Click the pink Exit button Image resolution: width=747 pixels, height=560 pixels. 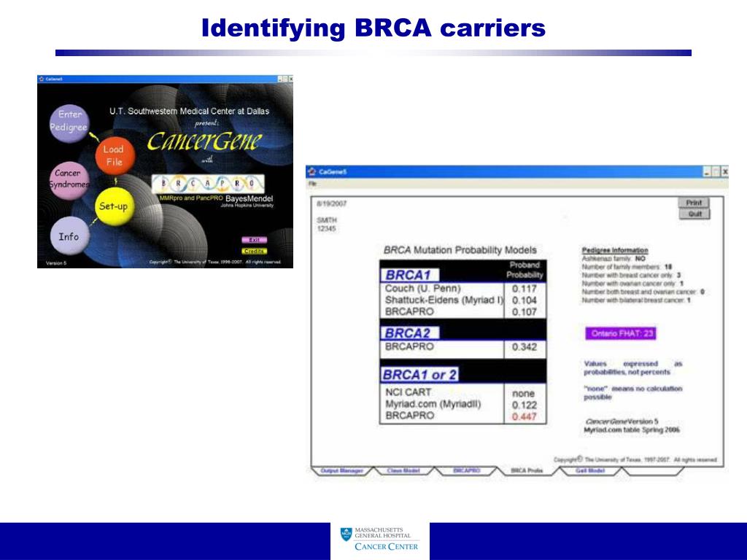(254, 240)
